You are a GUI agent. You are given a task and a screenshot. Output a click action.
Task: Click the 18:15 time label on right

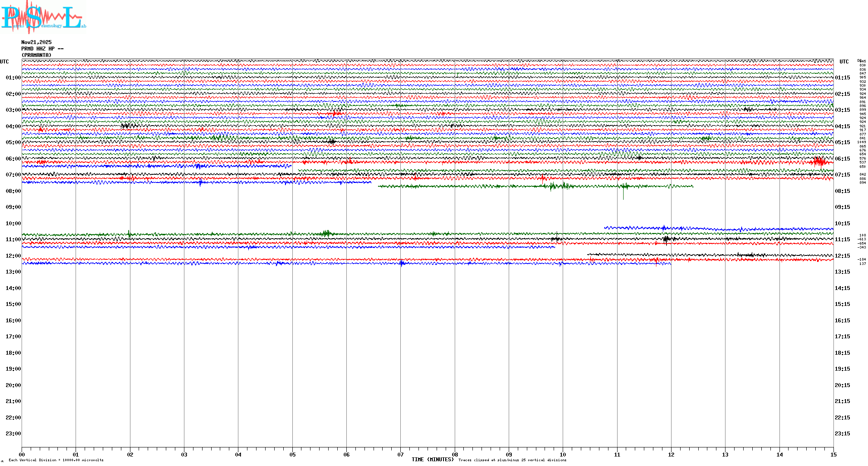(x=842, y=353)
